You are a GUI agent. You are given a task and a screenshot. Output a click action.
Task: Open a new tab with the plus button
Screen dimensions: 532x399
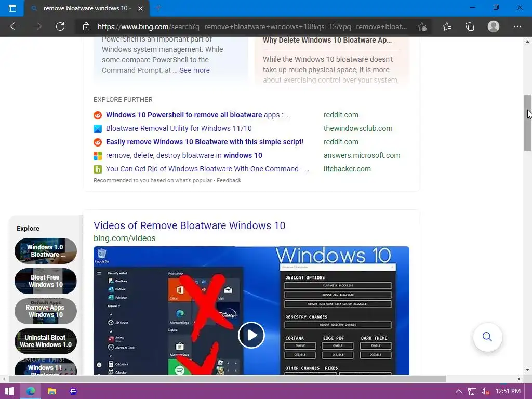point(158,8)
